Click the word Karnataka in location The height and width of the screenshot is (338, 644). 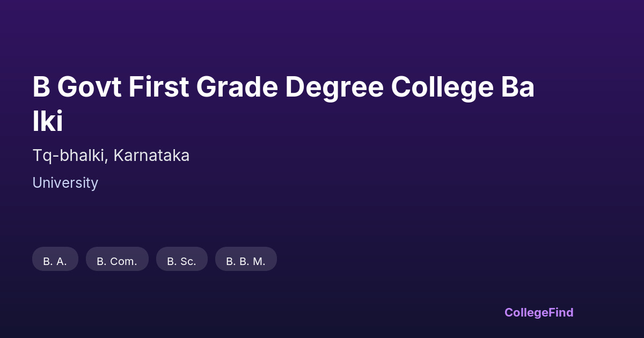click(x=151, y=156)
